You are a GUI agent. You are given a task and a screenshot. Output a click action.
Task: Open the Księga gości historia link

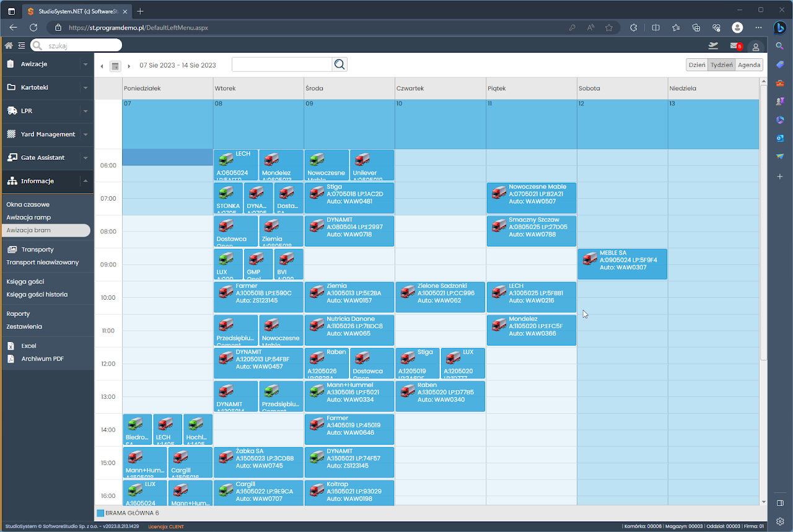click(37, 295)
